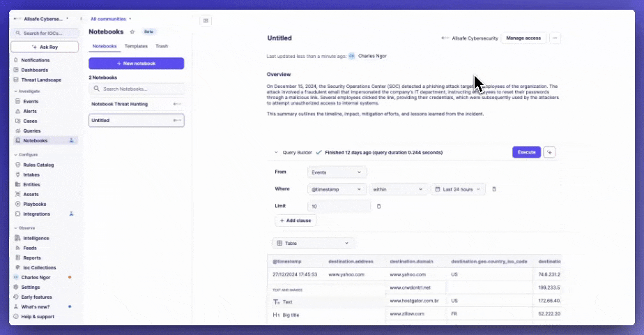Open the From Events dropdown
The width and height of the screenshot is (644, 335).
[337, 172]
